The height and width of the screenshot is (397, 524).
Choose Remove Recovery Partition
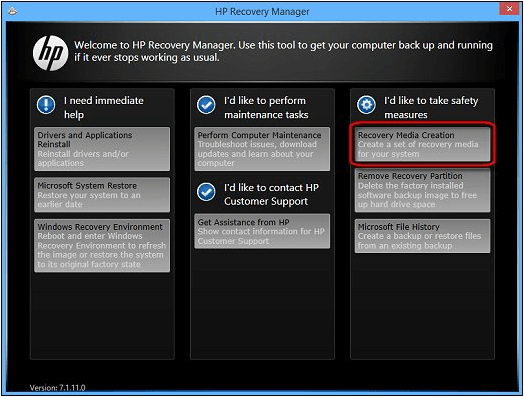pos(422,190)
